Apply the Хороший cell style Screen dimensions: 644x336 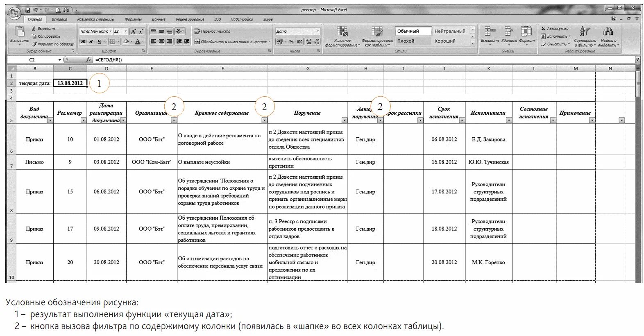point(450,41)
